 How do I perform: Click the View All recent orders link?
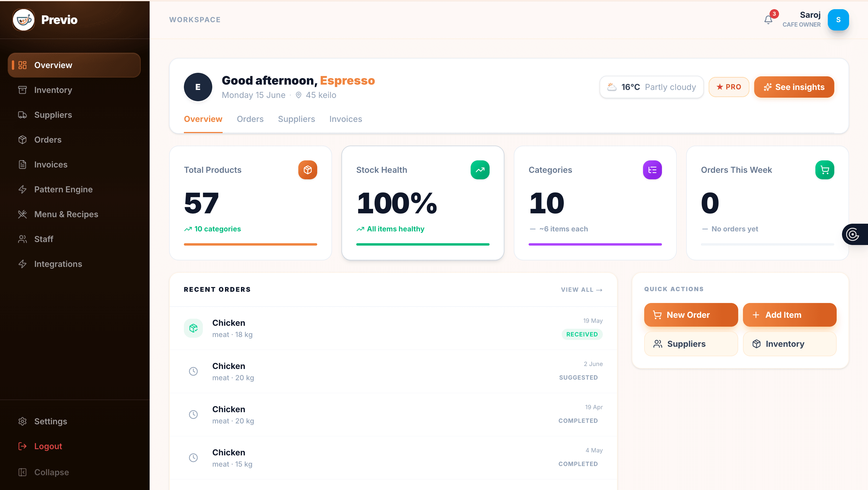point(582,290)
